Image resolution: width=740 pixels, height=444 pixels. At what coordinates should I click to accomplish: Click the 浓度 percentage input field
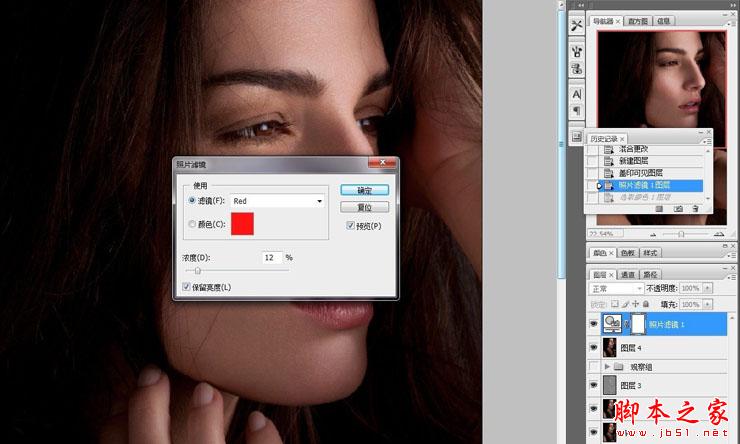[x=272, y=258]
